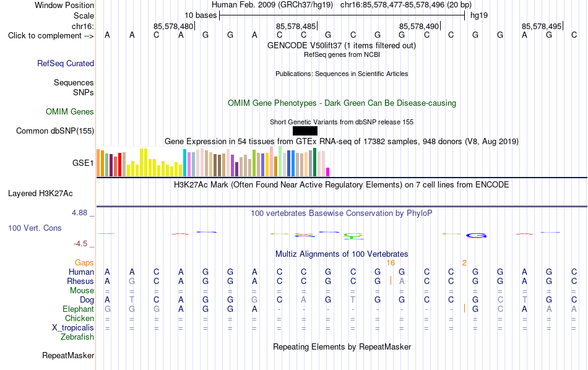This screenshot has width=588, height=370.
Task: Click the orange Gaps row label
Action: [x=84, y=263]
